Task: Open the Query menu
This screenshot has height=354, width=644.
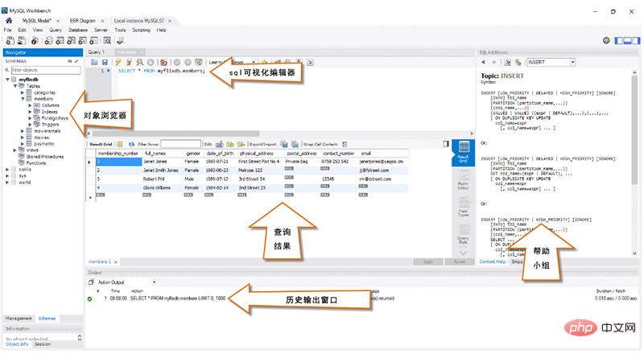Action: click(56, 30)
